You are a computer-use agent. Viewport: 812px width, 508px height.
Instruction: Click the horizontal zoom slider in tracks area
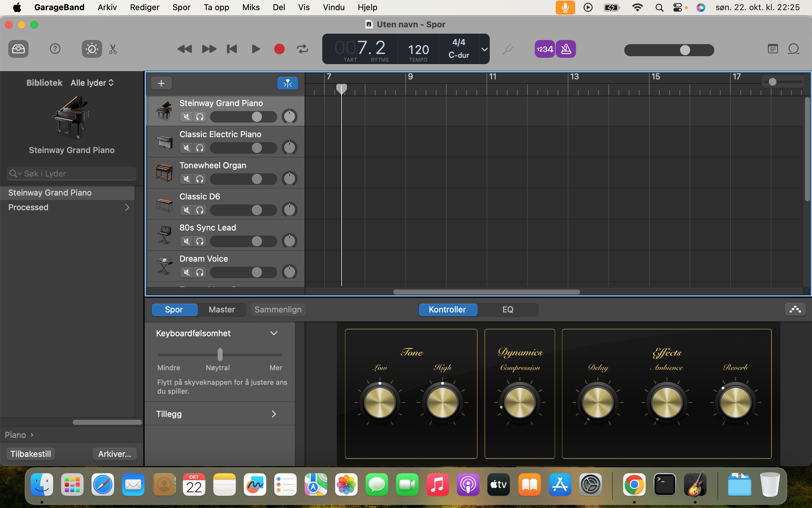783,82
